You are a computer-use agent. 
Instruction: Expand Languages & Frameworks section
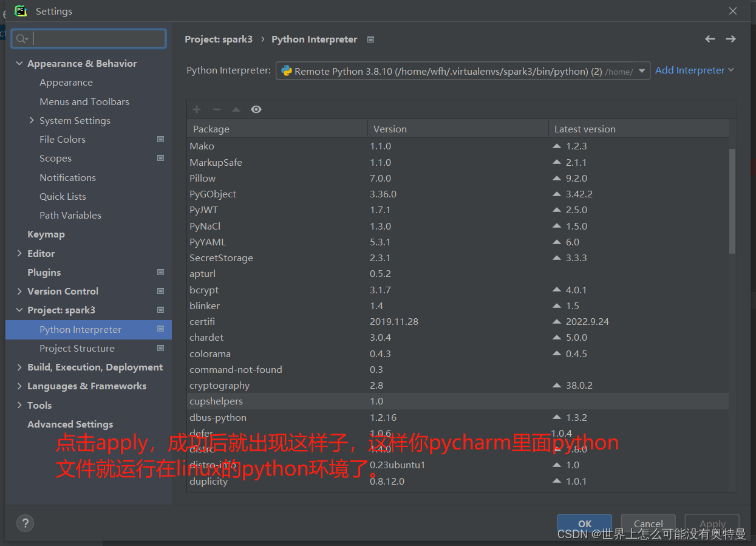coord(19,386)
